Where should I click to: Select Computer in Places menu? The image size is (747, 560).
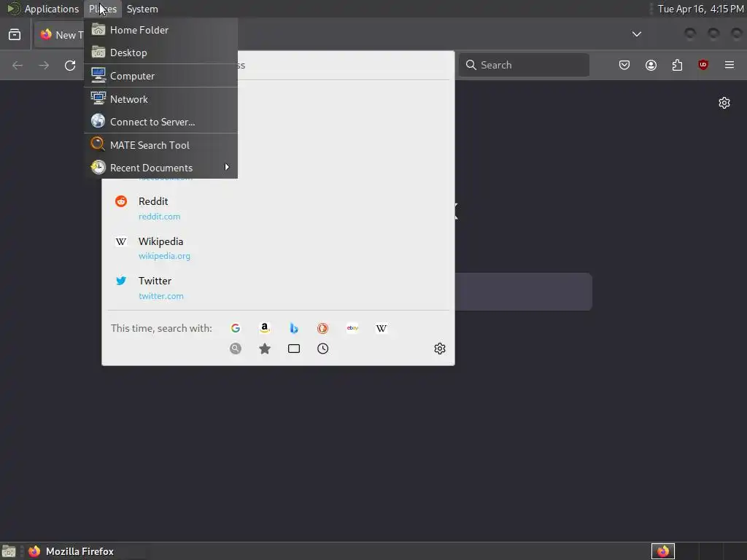(x=160, y=76)
